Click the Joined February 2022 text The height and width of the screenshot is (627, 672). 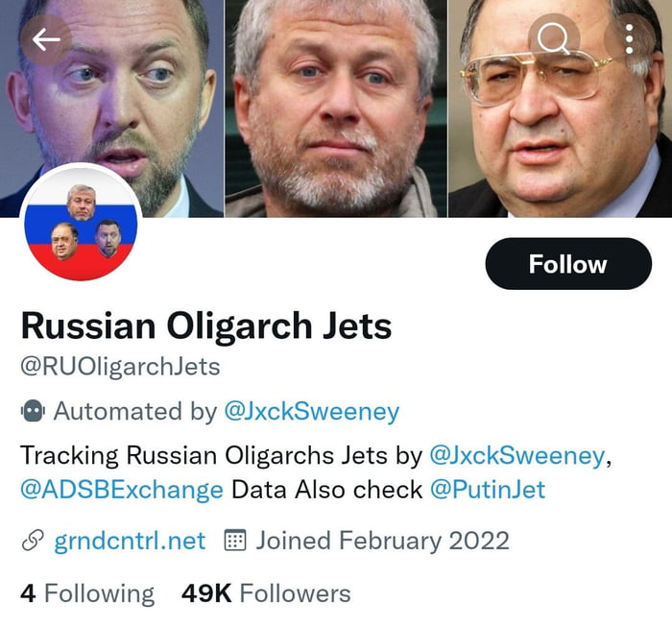point(382,541)
